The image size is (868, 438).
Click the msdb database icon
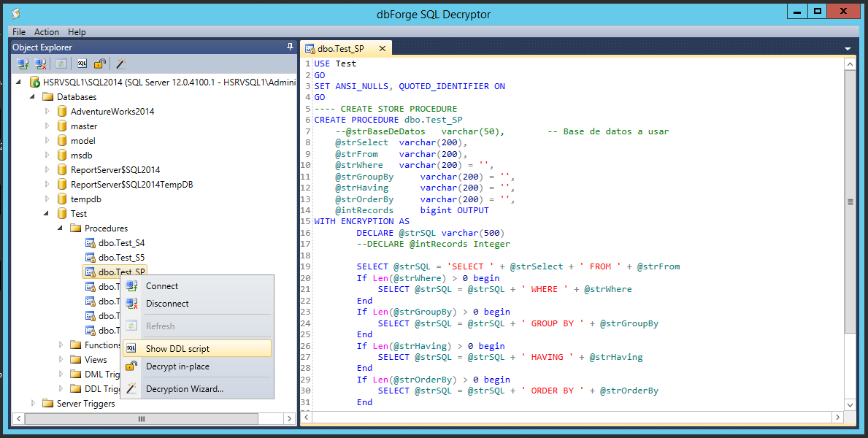click(62, 155)
